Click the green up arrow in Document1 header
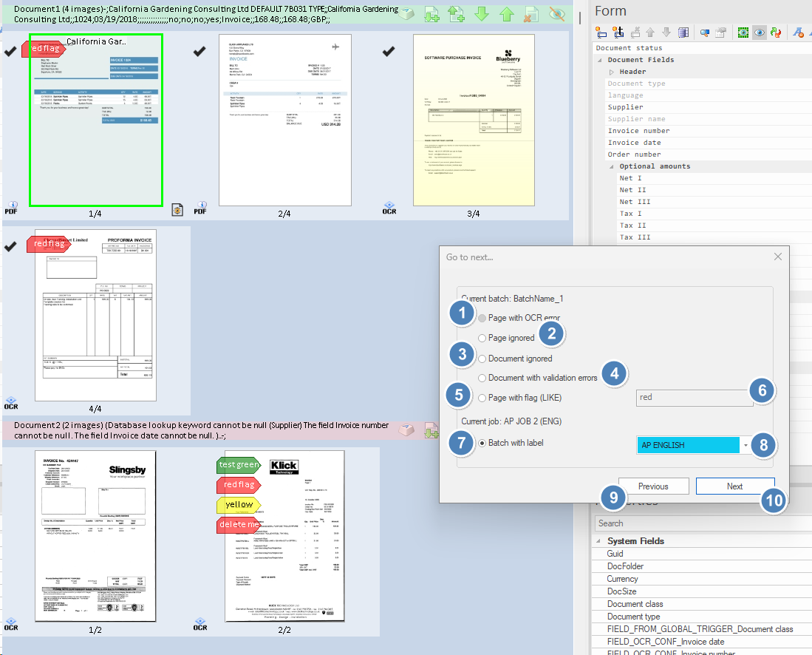The width and height of the screenshot is (812, 655). pyautogui.click(x=506, y=14)
